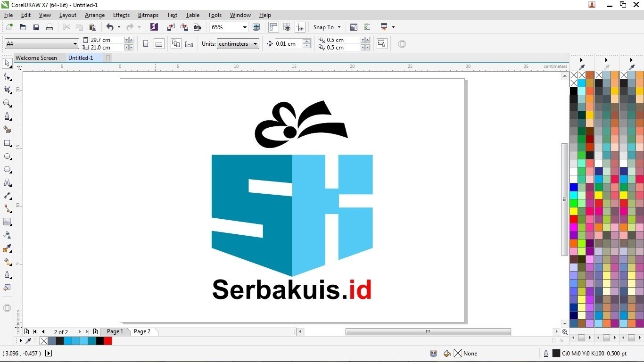Select the Freehand tool
644x363 pixels.
click(7, 116)
